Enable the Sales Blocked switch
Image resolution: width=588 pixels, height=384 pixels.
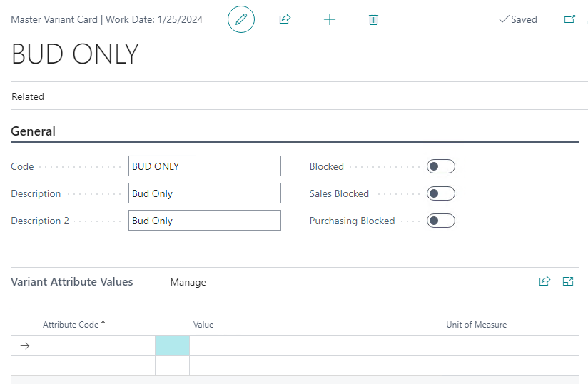[440, 193]
